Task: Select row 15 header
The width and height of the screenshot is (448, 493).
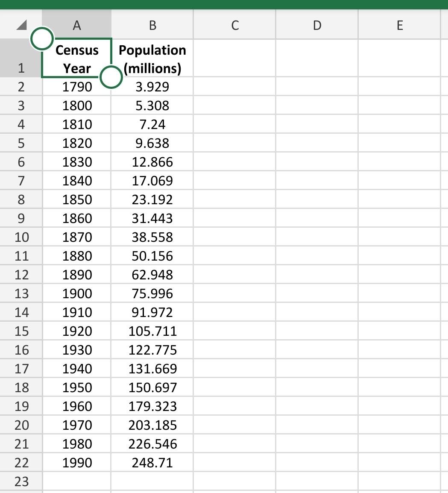Action: click(x=21, y=331)
